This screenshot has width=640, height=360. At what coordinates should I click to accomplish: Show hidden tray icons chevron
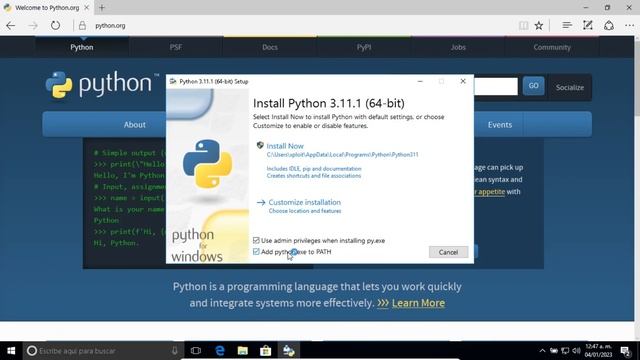542,351
